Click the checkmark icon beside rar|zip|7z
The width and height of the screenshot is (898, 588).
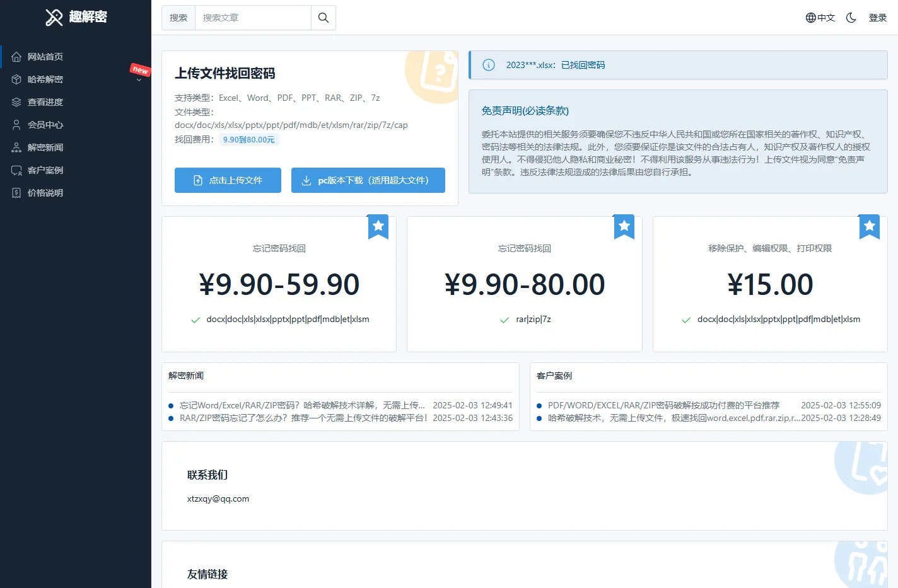pyautogui.click(x=504, y=320)
